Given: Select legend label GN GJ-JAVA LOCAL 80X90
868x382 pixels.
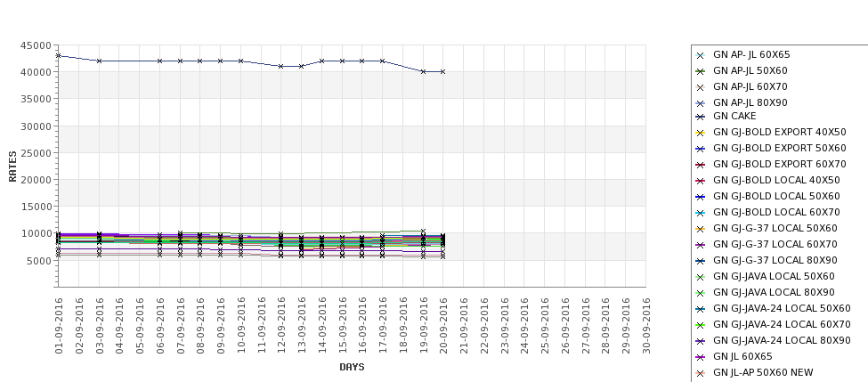Looking at the screenshot, I should [x=774, y=293].
